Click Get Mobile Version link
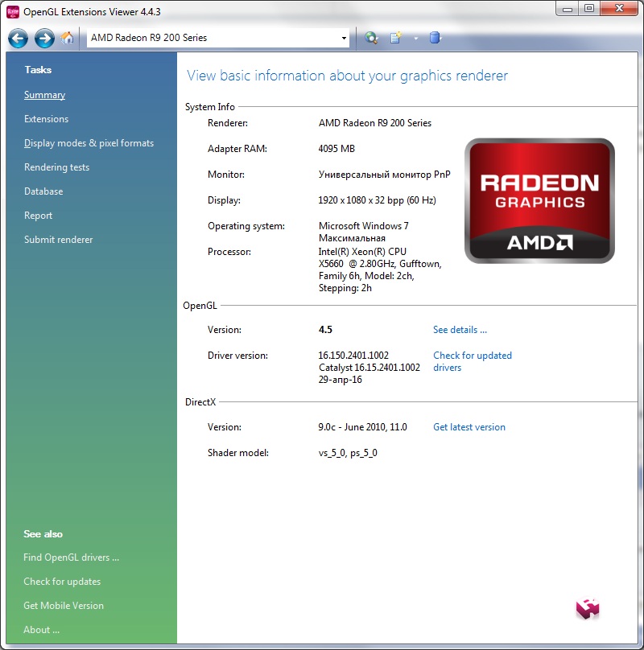Screen dimensions: 644x650 coord(64,606)
